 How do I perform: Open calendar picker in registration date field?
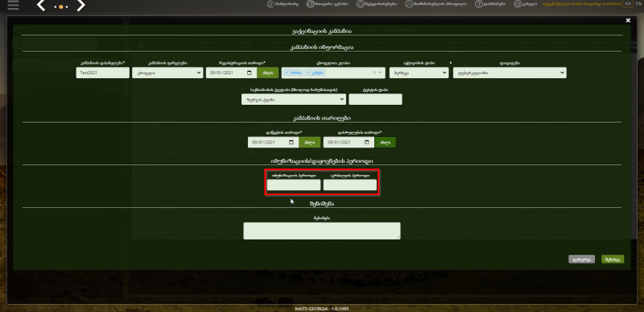click(250, 73)
